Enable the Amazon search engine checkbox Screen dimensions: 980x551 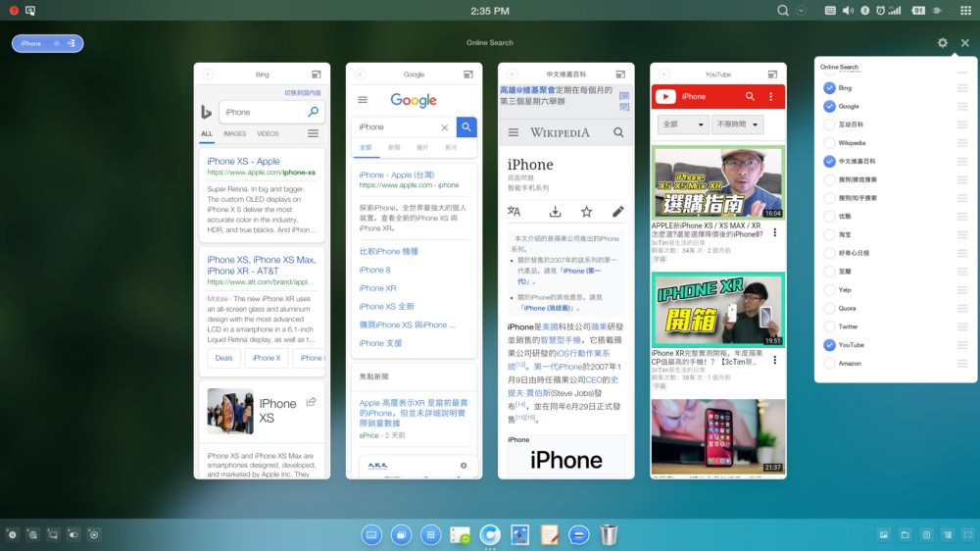(x=829, y=364)
